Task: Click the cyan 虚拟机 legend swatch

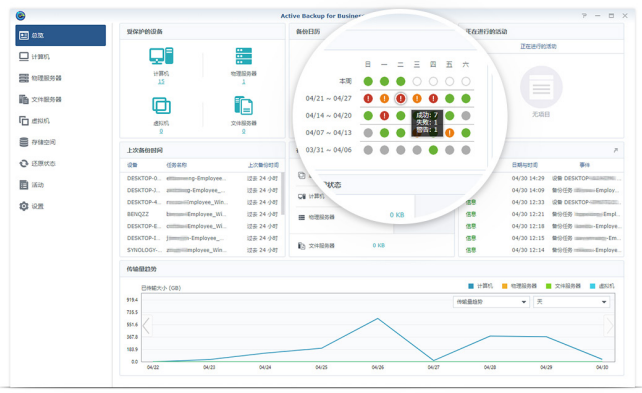Action: pos(592,286)
